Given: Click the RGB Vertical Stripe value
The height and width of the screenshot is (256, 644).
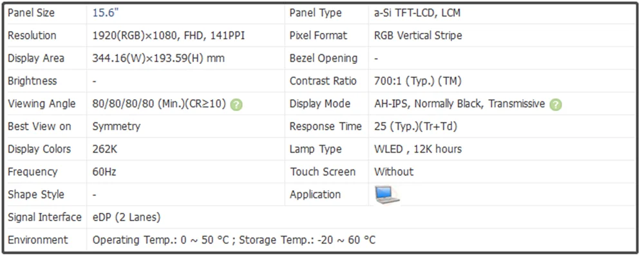Looking at the screenshot, I should (x=418, y=36).
